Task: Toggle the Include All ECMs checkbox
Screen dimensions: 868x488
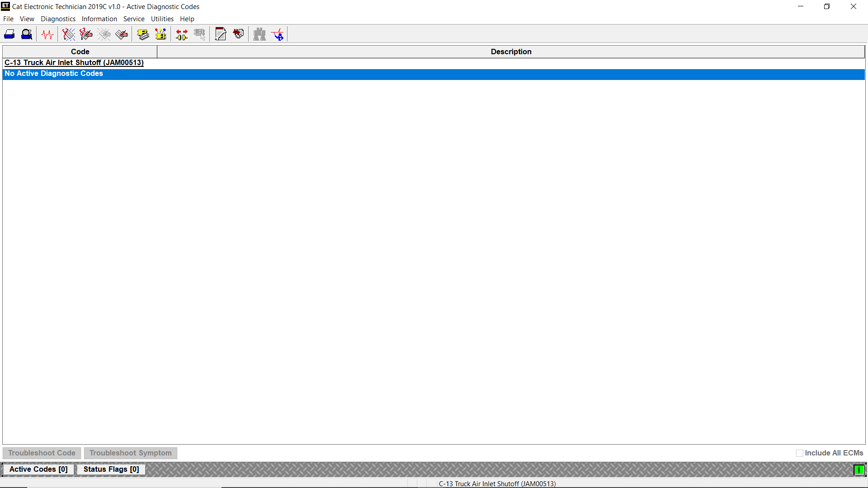Action: point(799,453)
